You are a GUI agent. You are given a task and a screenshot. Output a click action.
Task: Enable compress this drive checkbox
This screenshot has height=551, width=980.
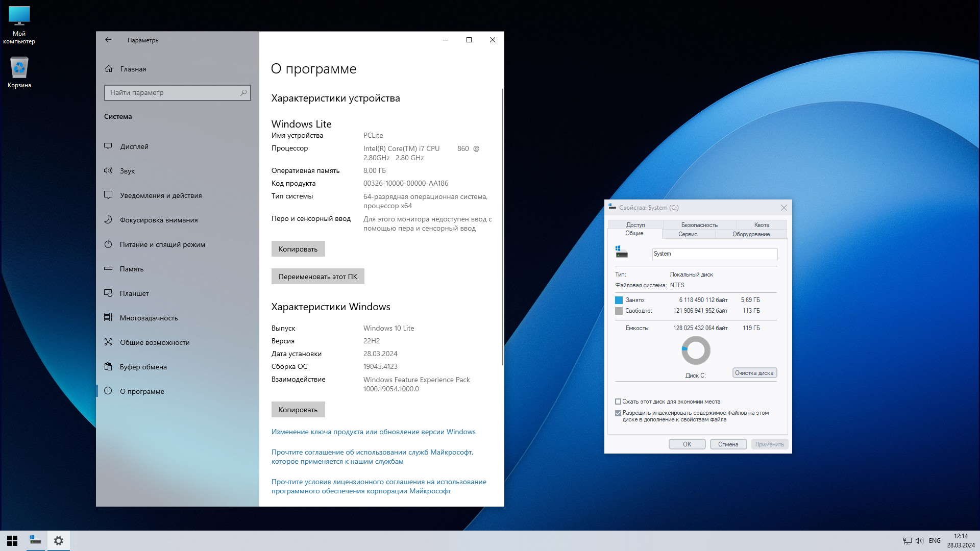pyautogui.click(x=618, y=402)
